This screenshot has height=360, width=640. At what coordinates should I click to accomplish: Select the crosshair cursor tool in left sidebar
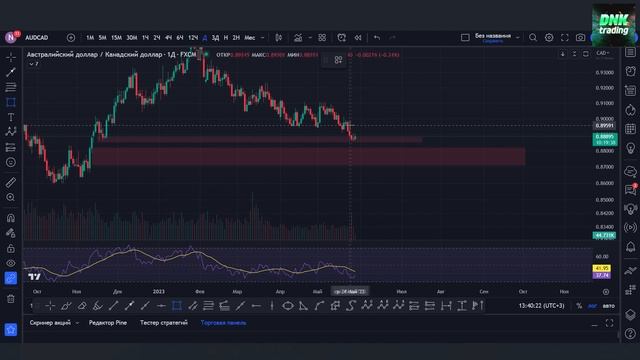pyautogui.click(x=11, y=57)
